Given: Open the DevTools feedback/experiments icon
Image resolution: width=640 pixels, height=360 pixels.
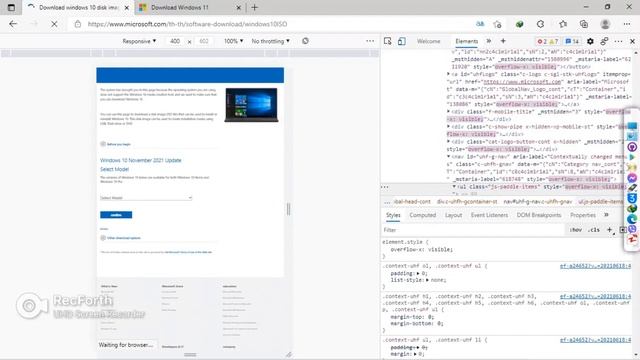Looking at the screenshot, I should 604,41.
